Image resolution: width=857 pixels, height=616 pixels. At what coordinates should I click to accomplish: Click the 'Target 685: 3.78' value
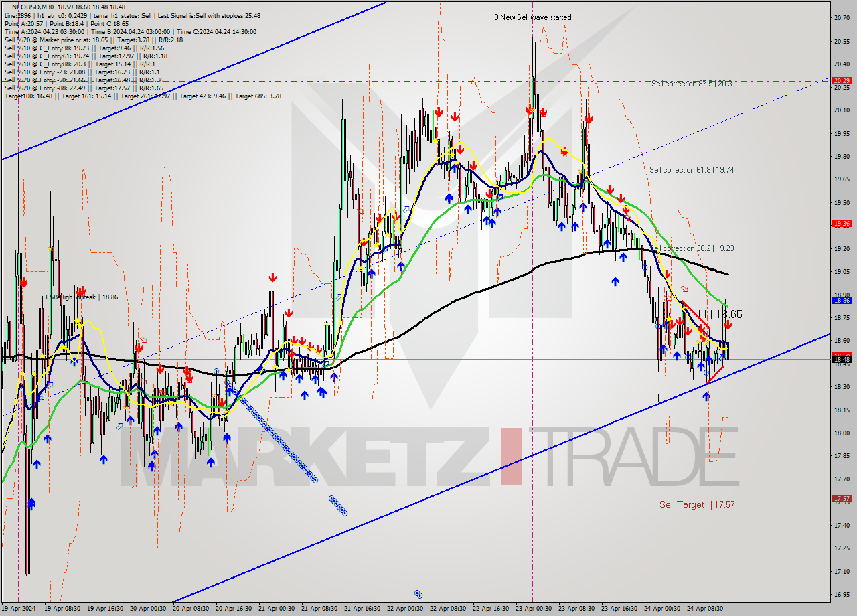coord(258,96)
